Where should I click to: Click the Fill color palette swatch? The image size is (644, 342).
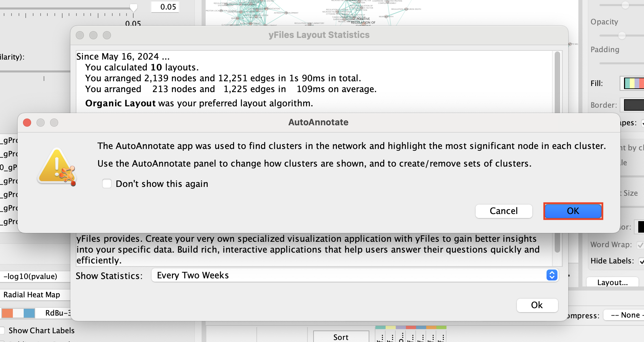pyautogui.click(x=633, y=83)
